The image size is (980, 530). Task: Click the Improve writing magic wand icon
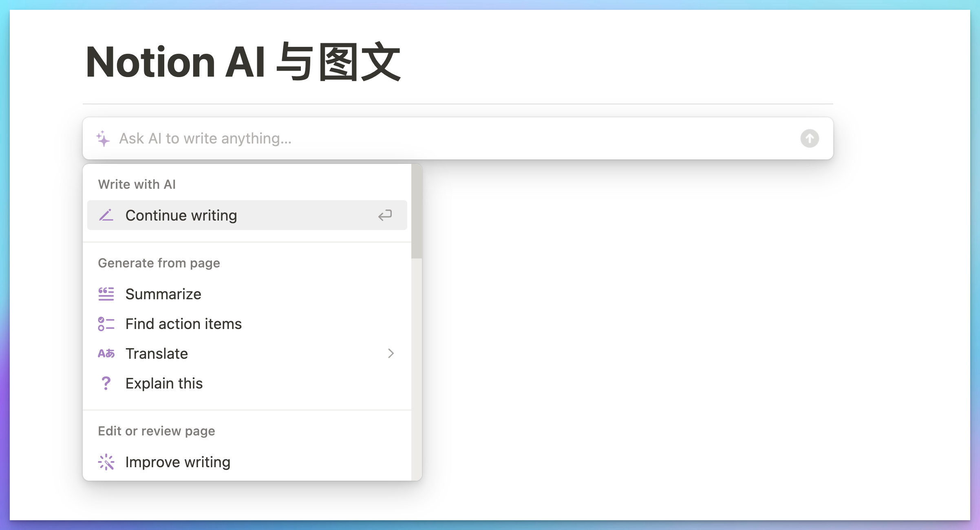(x=106, y=462)
